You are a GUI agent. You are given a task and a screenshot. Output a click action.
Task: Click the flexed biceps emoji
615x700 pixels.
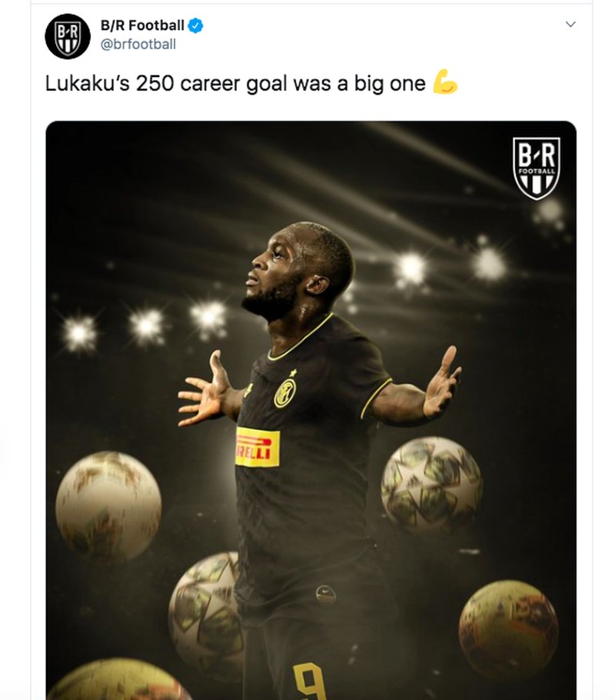click(x=445, y=82)
